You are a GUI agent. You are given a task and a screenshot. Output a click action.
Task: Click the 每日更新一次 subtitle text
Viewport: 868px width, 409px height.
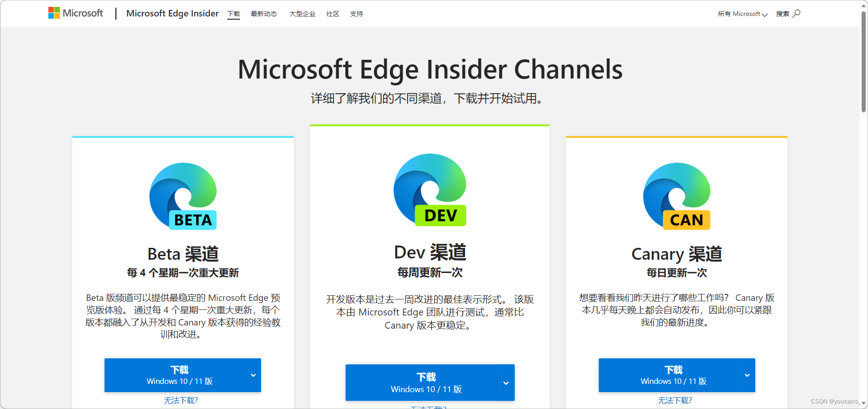(677, 273)
